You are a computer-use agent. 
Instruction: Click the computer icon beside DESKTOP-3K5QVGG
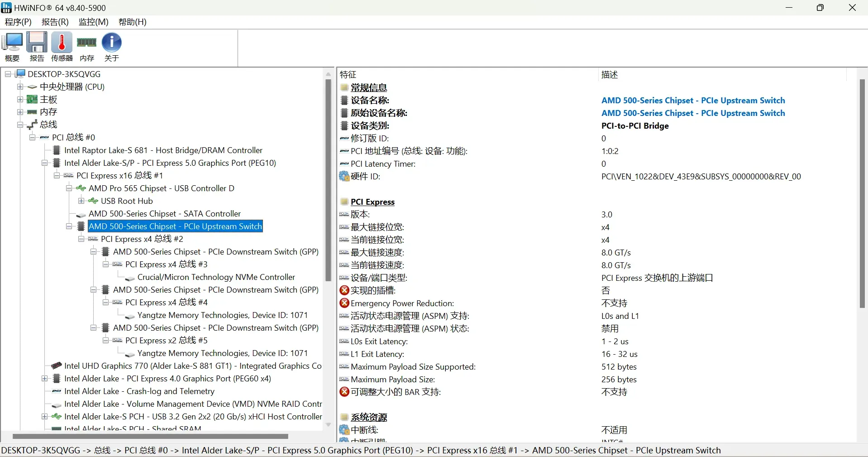pyautogui.click(x=20, y=74)
